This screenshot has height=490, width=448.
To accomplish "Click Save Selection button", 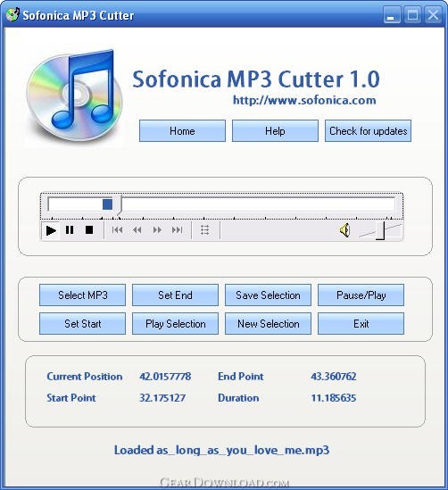I will pos(268,295).
